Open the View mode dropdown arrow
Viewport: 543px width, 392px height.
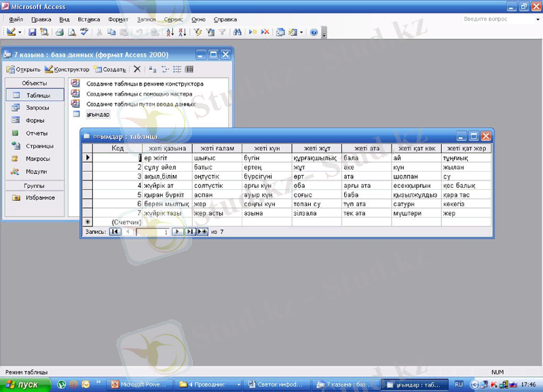point(20,32)
